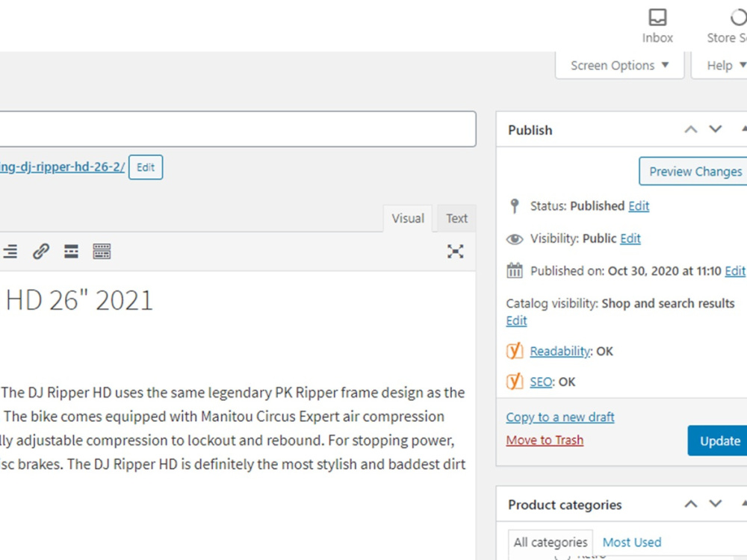Screen dimensions: 747x560
Task: Edit the Published status
Action: click(639, 206)
